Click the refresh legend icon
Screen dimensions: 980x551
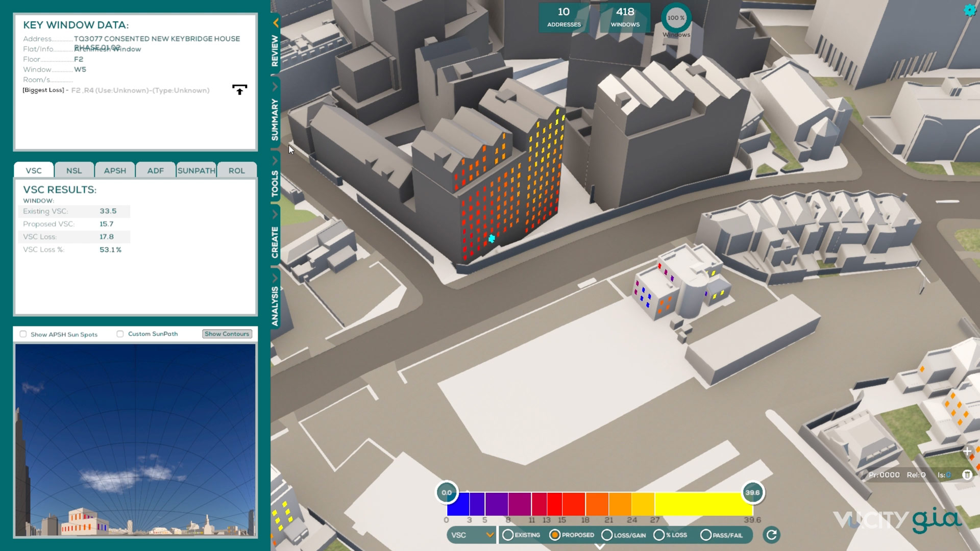771,535
